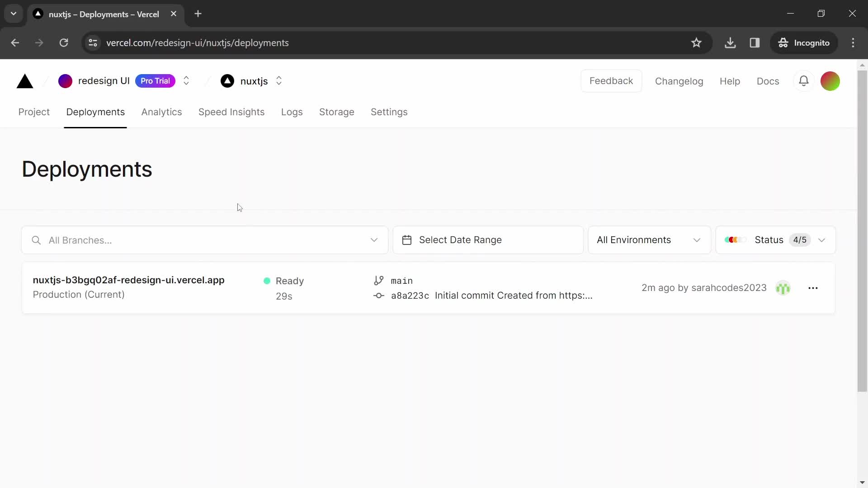The width and height of the screenshot is (868, 488).
Task: Click the calendar icon for date range
Action: (x=407, y=240)
